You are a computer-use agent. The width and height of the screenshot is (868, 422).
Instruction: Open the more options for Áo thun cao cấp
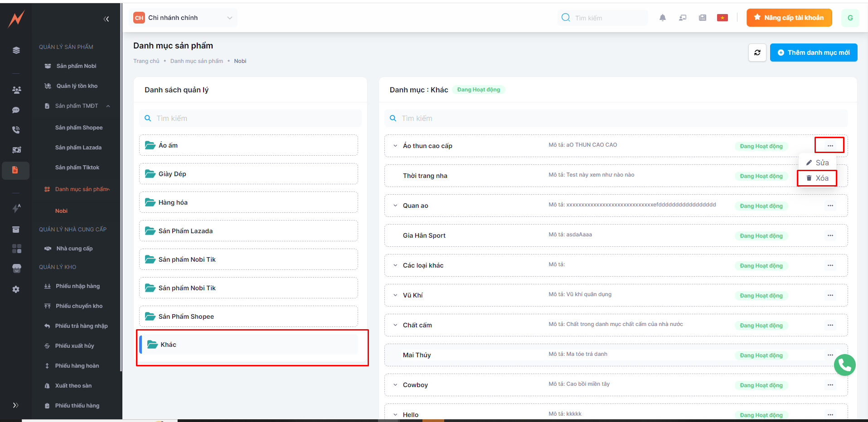830,146
